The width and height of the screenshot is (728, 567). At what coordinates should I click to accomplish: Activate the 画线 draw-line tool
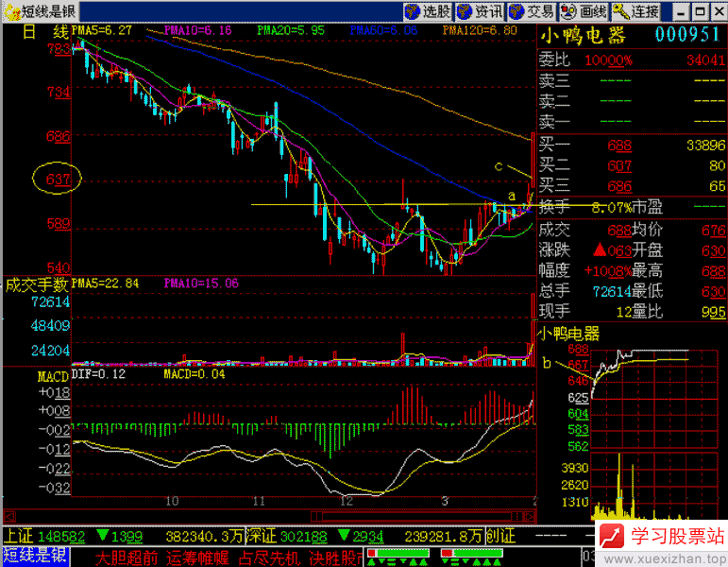point(584,11)
